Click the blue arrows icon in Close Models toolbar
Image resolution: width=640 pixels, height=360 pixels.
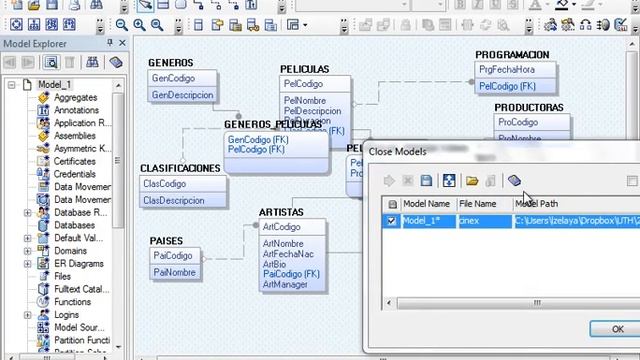point(449,180)
